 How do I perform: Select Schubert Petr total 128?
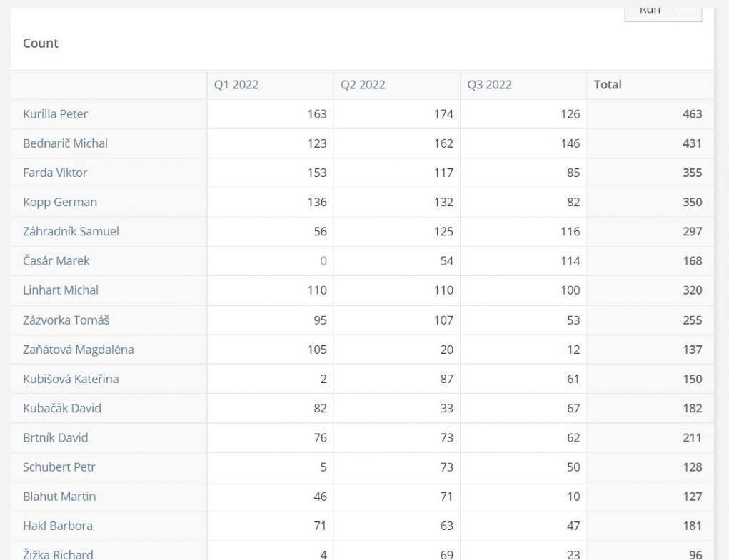pos(693,467)
